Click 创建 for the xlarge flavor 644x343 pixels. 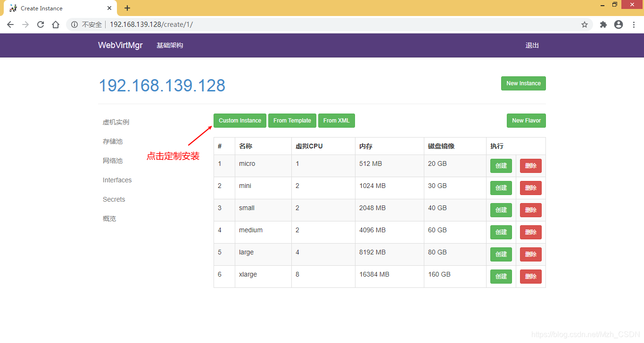tap(501, 277)
